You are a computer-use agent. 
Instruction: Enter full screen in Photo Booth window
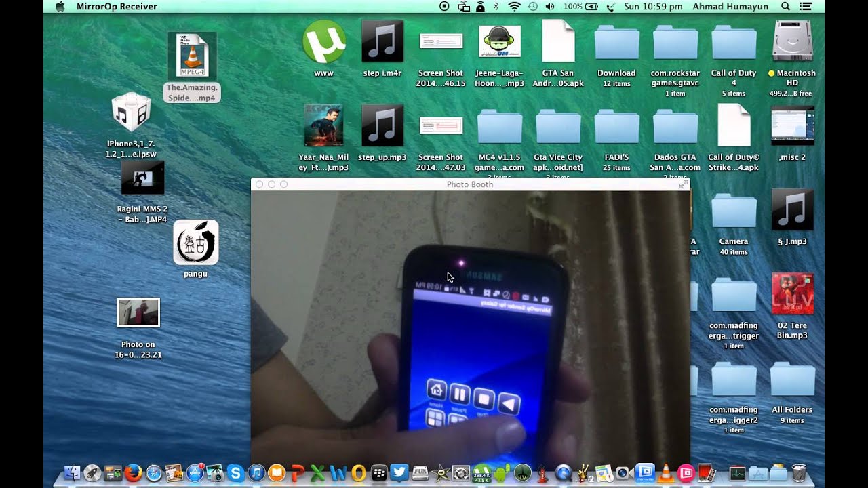click(x=682, y=184)
